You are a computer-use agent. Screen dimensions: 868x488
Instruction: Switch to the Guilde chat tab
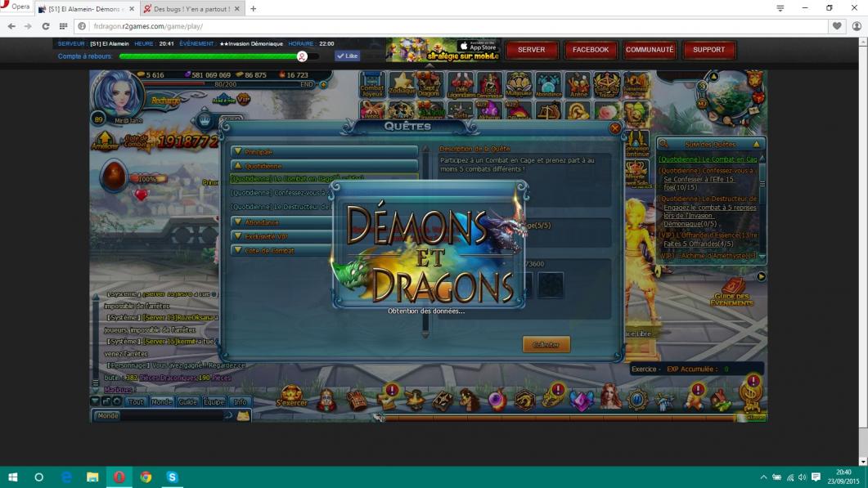187,402
